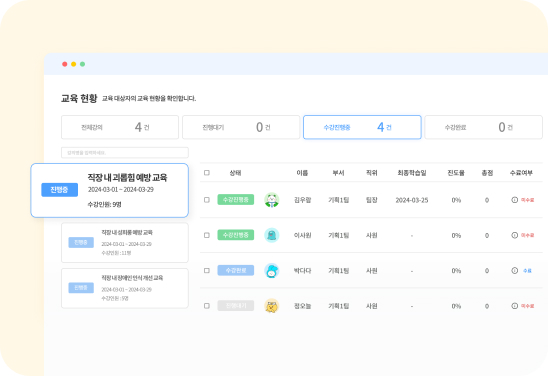Image resolution: width=548 pixels, height=376 pixels.
Task: Sort by the 총점 column header
Action: pyautogui.click(x=487, y=173)
